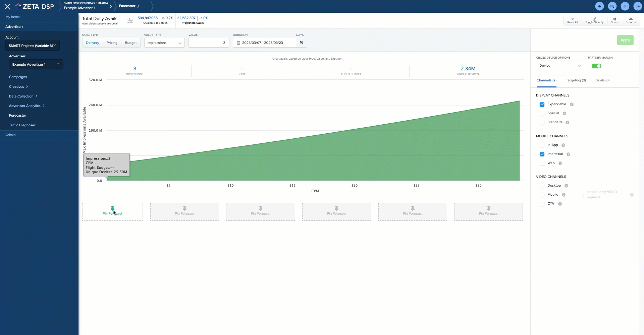This screenshot has width=644, height=335.
Task: Click the help question mark icon
Action: [625, 6]
